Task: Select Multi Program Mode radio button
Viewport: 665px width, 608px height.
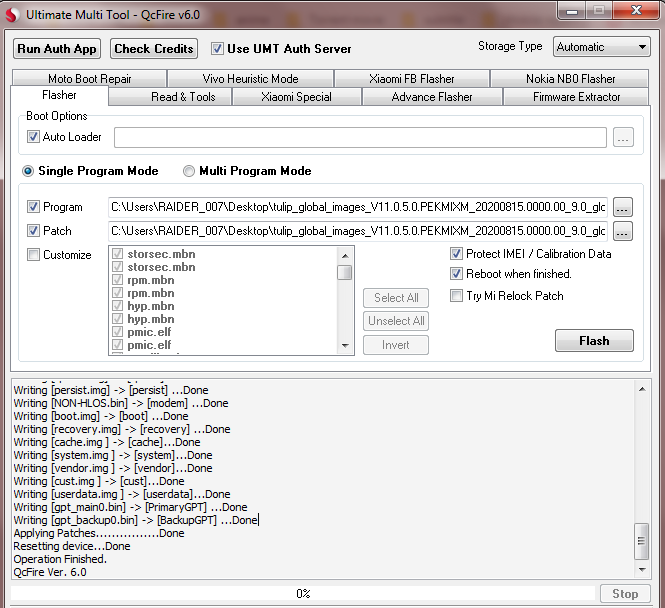Action: click(x=189, y=171)
